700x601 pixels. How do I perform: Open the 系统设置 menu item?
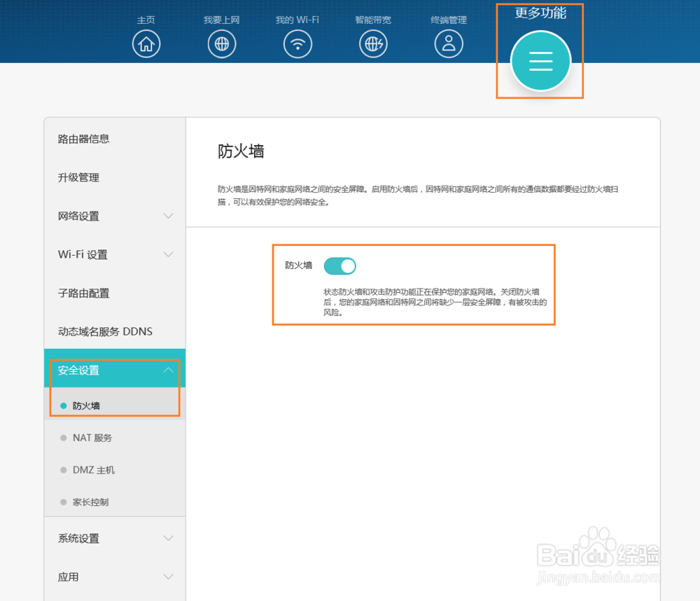click(168, 538)
